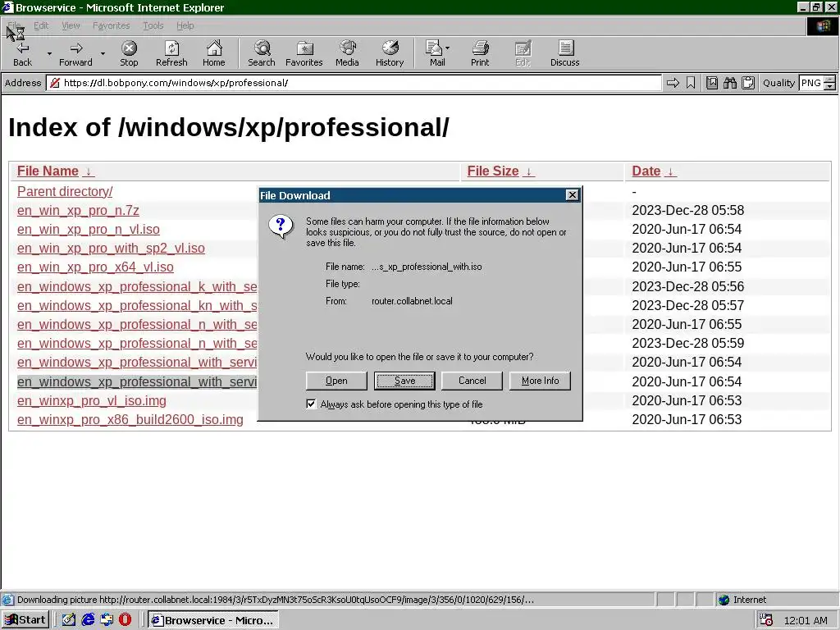Uncheck Always ask before opening checkbox

pos(311,404)
